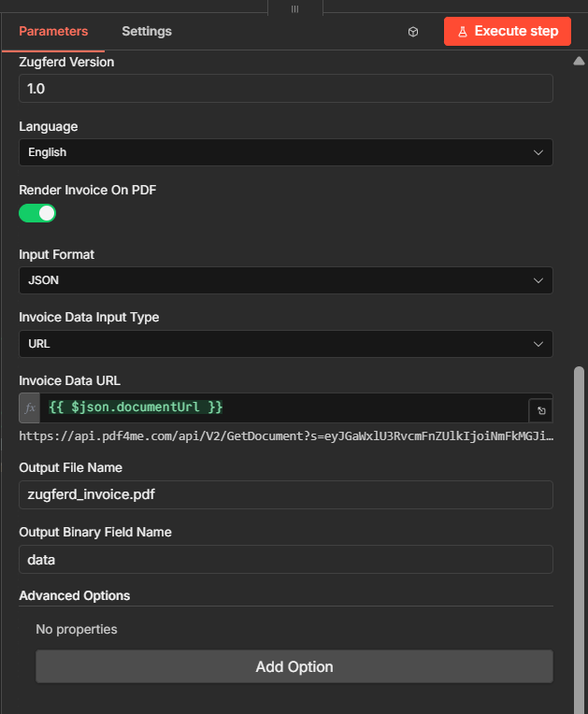Click the fx expression icon
The width and height of the screenshot is (588, 714).
pyautogui.click(x=30, y=408)
